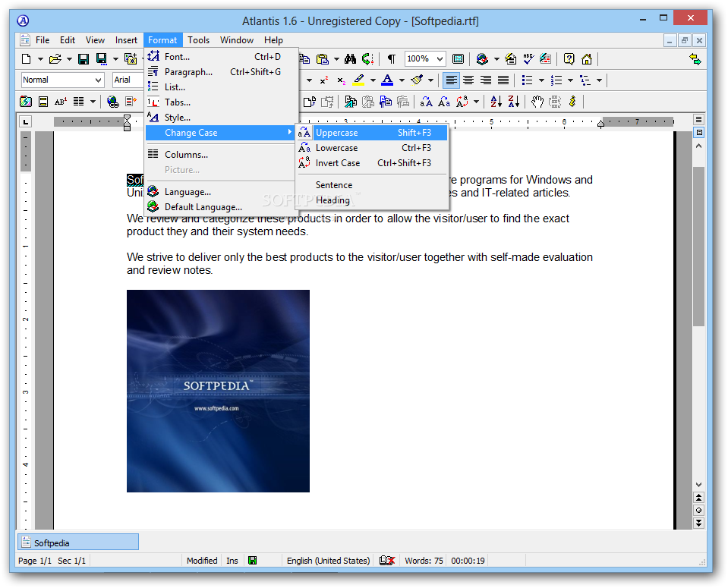Viewport: 728px width, 588px height.
Task: Click the hyperlink globe icon
Action: 113,102
